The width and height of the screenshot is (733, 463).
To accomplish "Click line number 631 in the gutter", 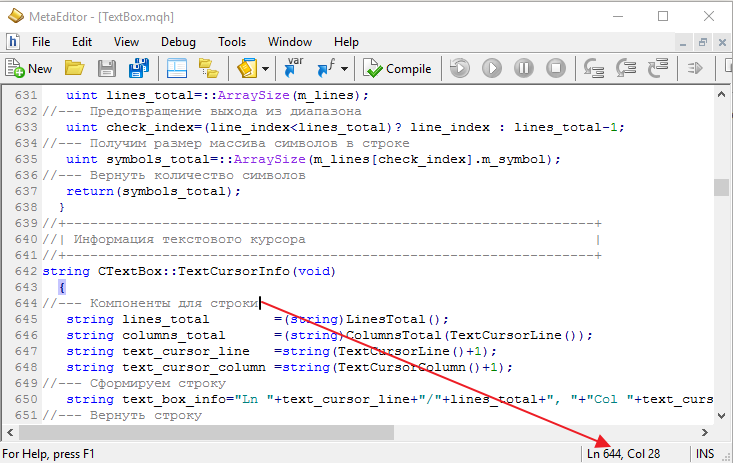I will 26,95.
